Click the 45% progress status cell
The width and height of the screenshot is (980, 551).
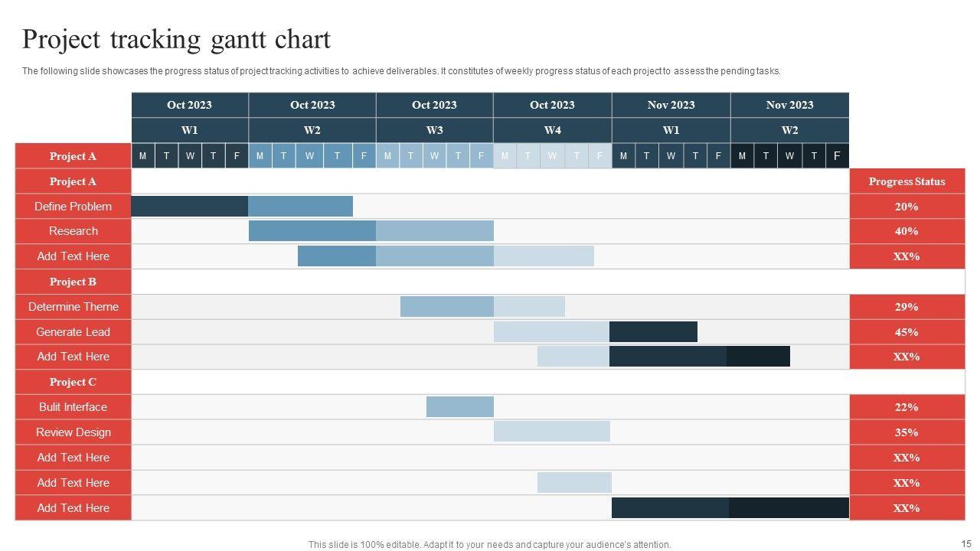906,332
